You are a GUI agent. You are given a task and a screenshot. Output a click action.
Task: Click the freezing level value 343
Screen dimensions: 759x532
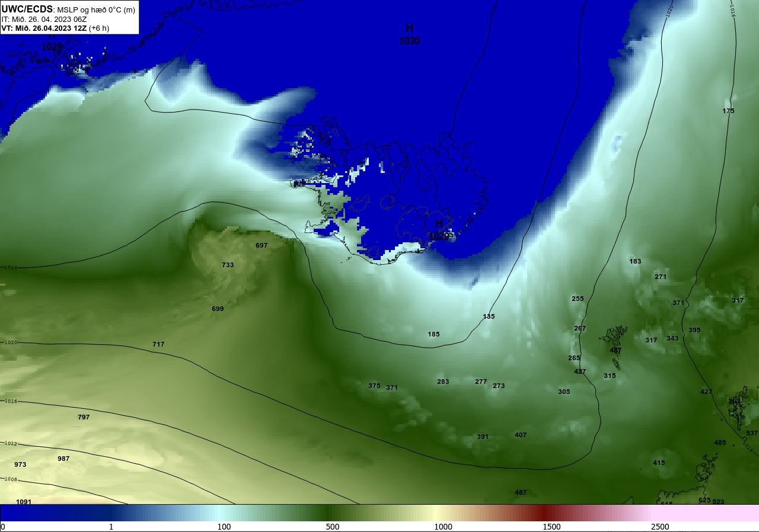tap(672, 338)
